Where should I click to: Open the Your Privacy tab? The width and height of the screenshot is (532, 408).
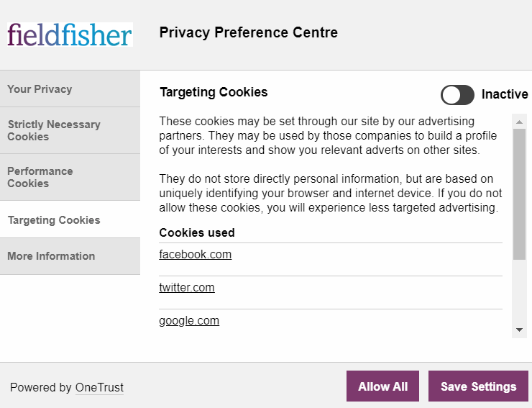click(x=70, y=89)
